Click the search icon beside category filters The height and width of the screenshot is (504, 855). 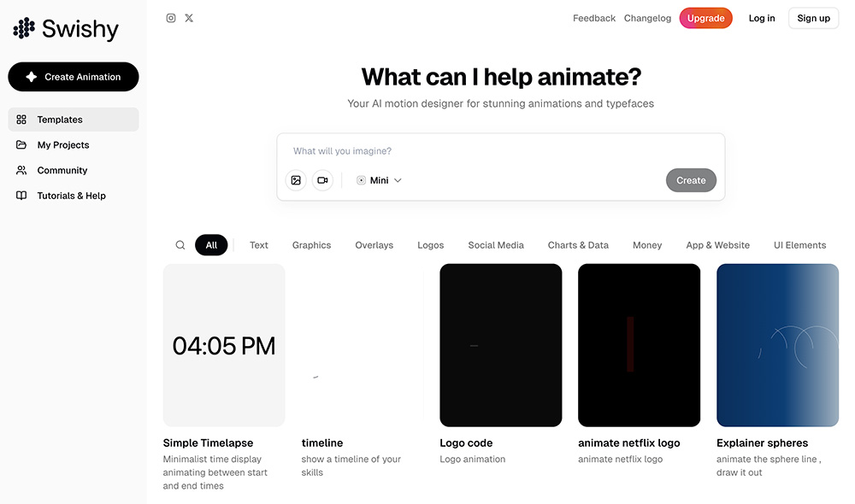pyautogui.click(x=180, y=245)
